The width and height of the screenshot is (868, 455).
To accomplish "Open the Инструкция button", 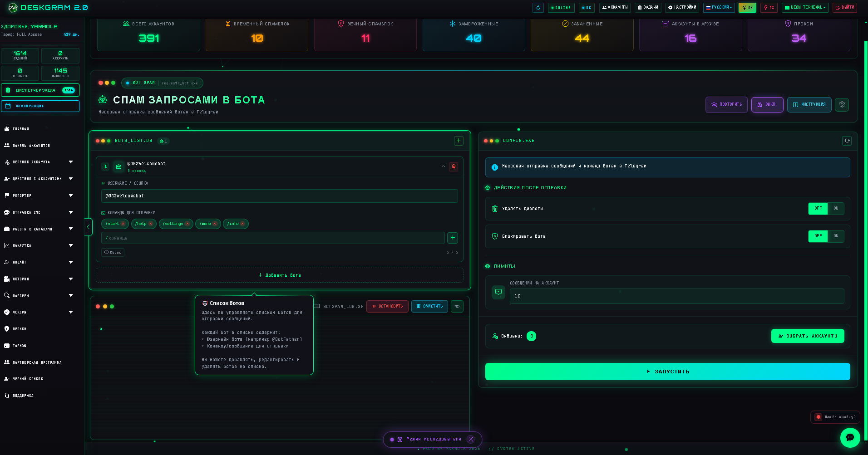I will tap(809, 104).
